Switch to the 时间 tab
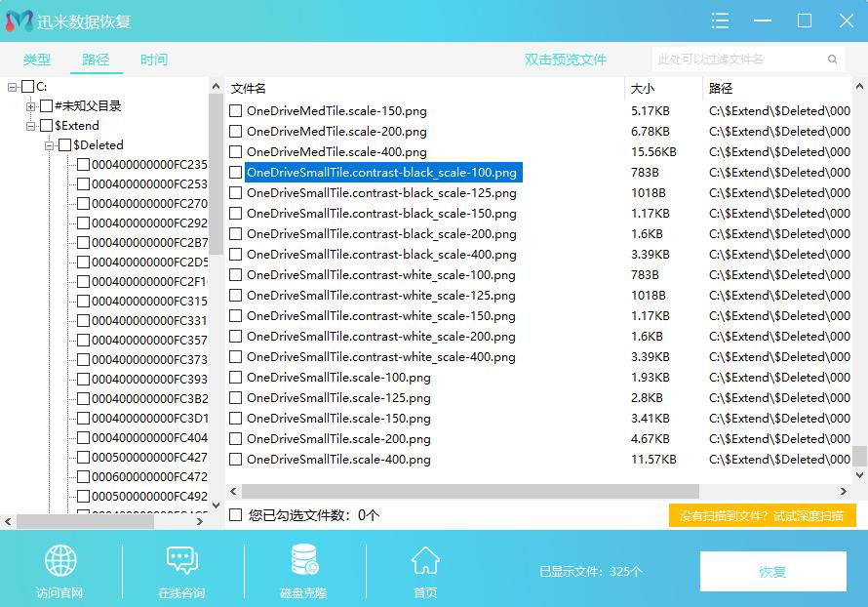 click(x=154, y=60)
